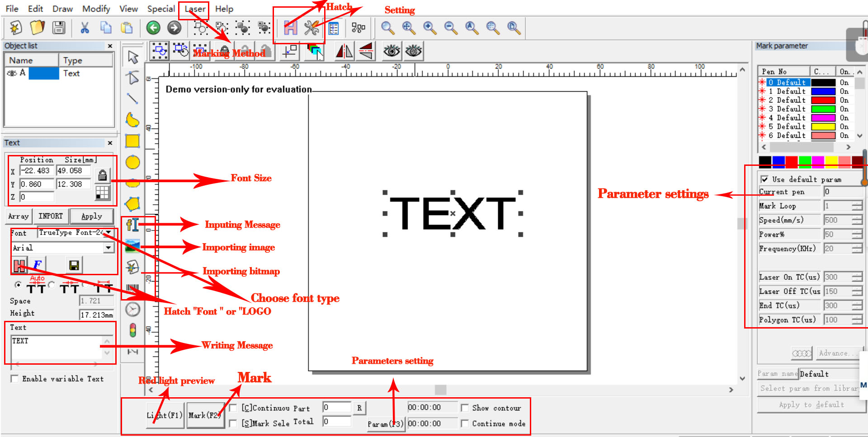Pick the blue swatch in pen palette
The image size is (868, 437).
778,161
